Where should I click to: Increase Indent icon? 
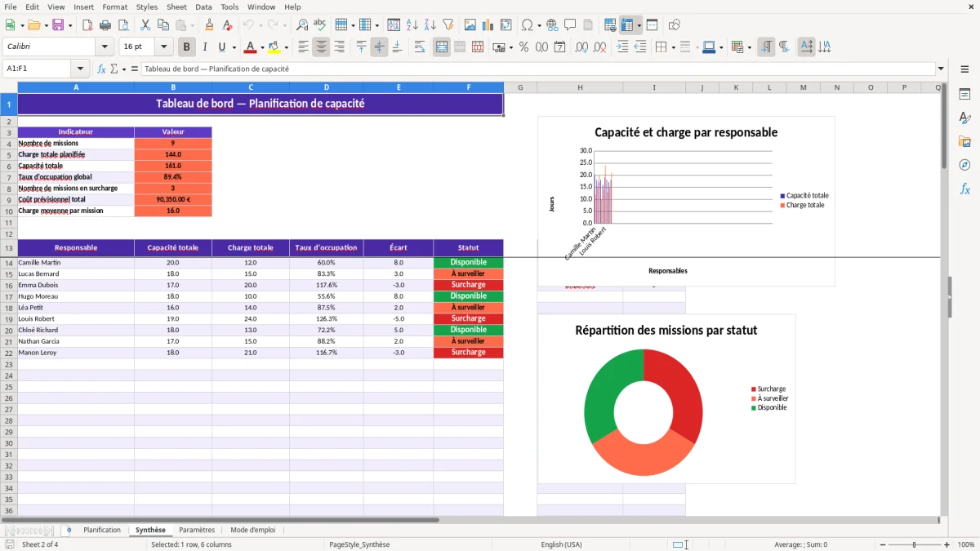tap(622, 47)
